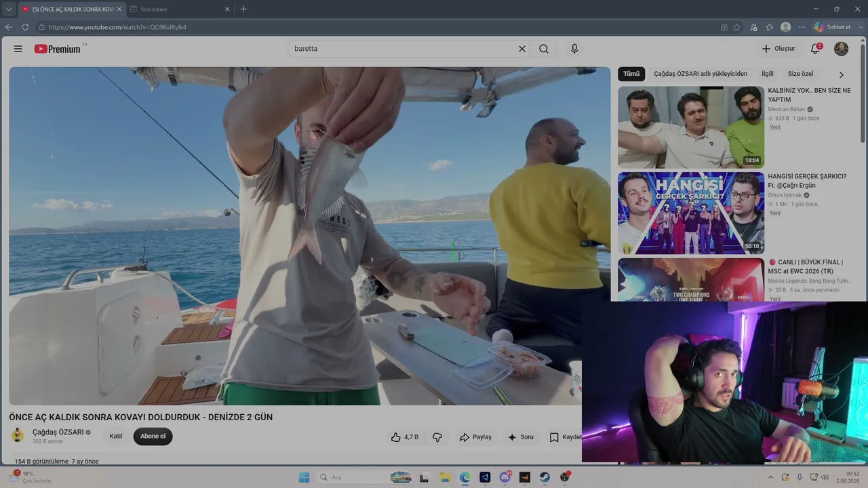
Task: Click the Abone ol subscribe button
Action: point(153,436)
